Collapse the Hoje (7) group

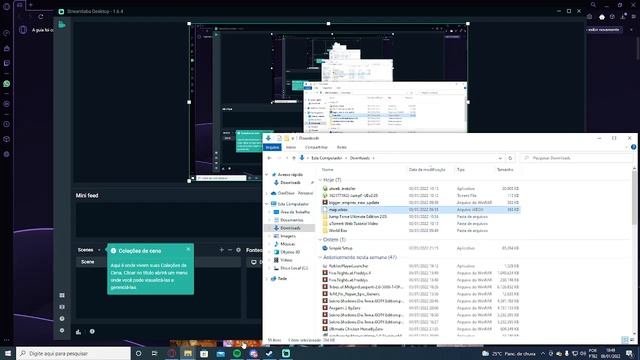click(320, 180)
